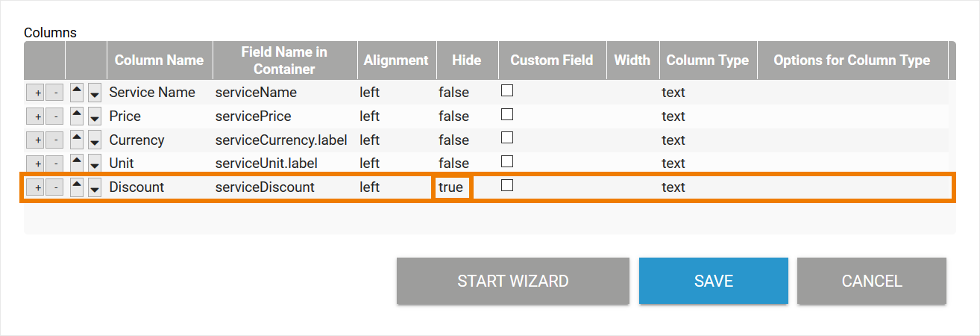Move Unit row down with arrow
Viewport: 980px width, 336px height.
95,164
